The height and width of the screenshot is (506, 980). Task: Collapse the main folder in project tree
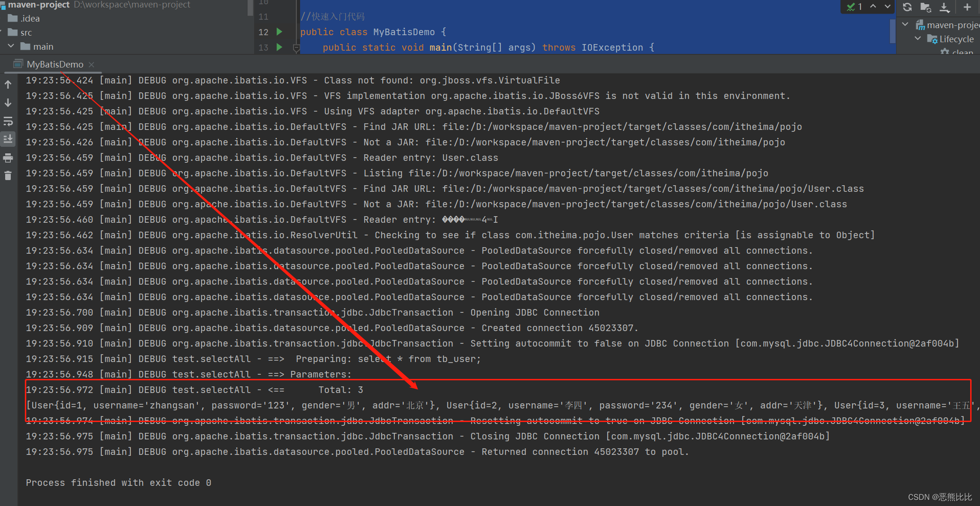pyautogui.click(x=10, y=46)
